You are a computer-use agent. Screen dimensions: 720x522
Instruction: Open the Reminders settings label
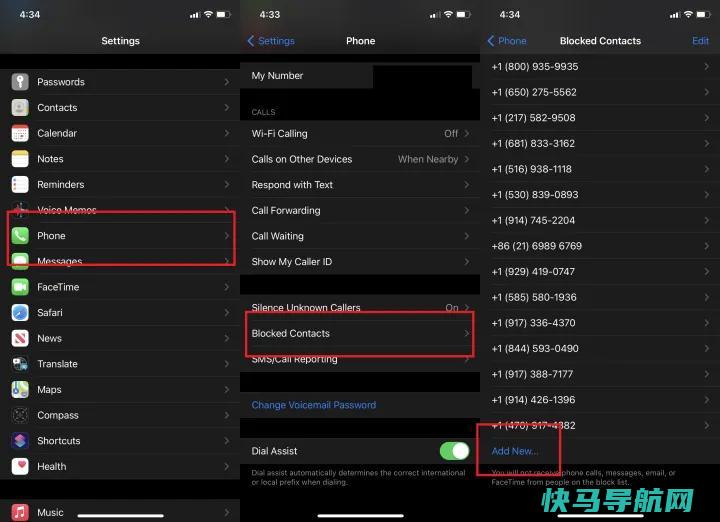61,185
